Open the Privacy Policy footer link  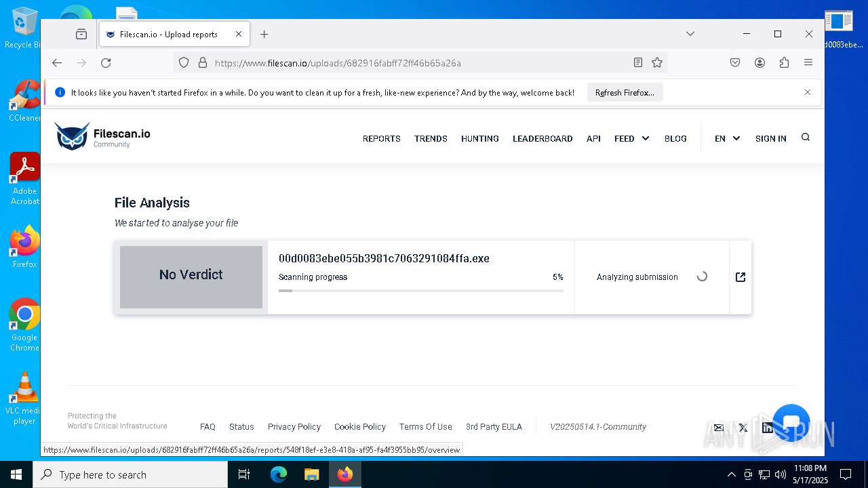[294, 427]
